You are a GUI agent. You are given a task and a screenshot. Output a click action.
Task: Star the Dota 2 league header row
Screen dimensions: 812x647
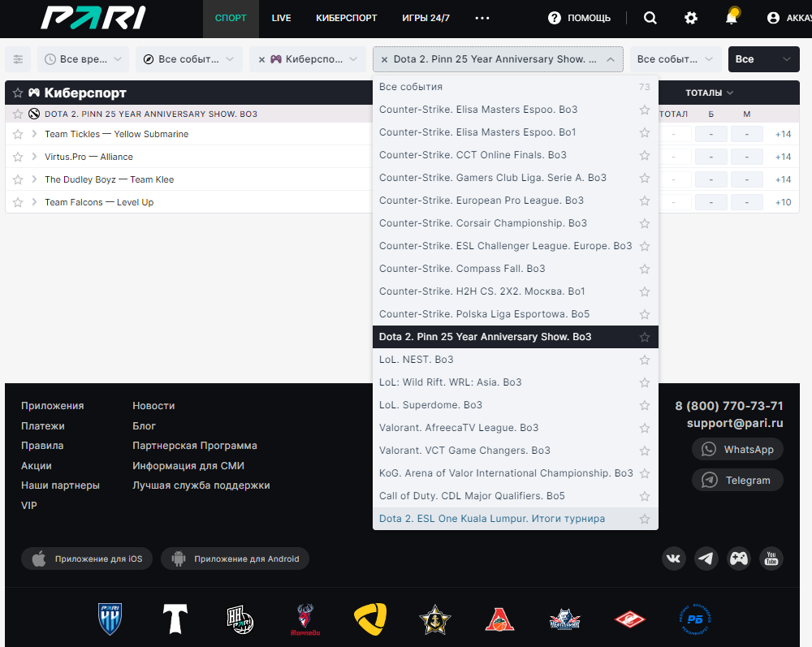point(18,114)
